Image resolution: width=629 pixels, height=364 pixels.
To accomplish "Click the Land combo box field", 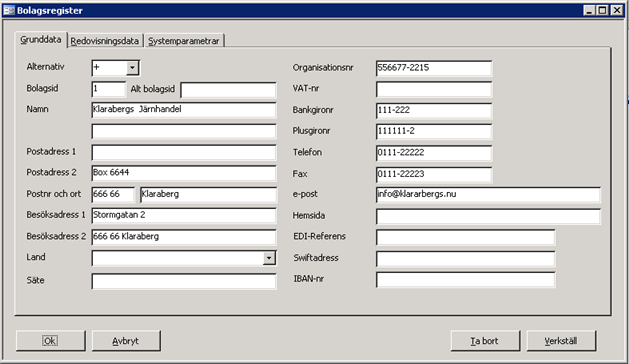I will (184, 258).
